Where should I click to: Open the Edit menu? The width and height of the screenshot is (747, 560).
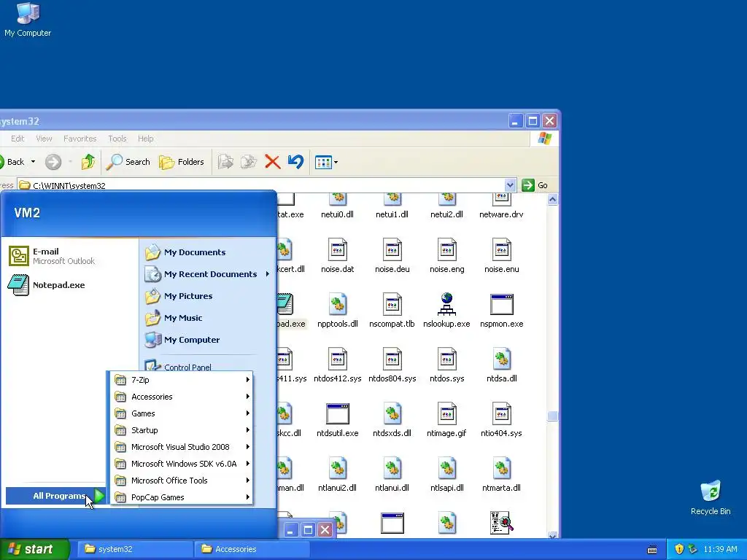tap(18, 139)
